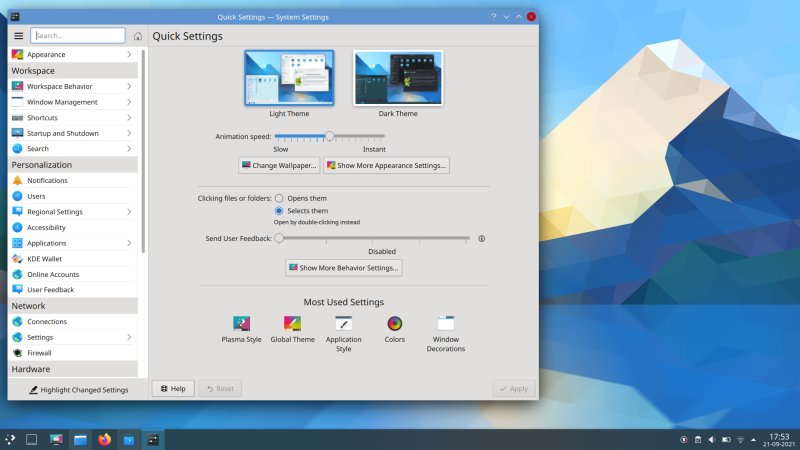The image size is (800, 450).
Task: Open the Colors settings icon
Action: tap(395, 323)
